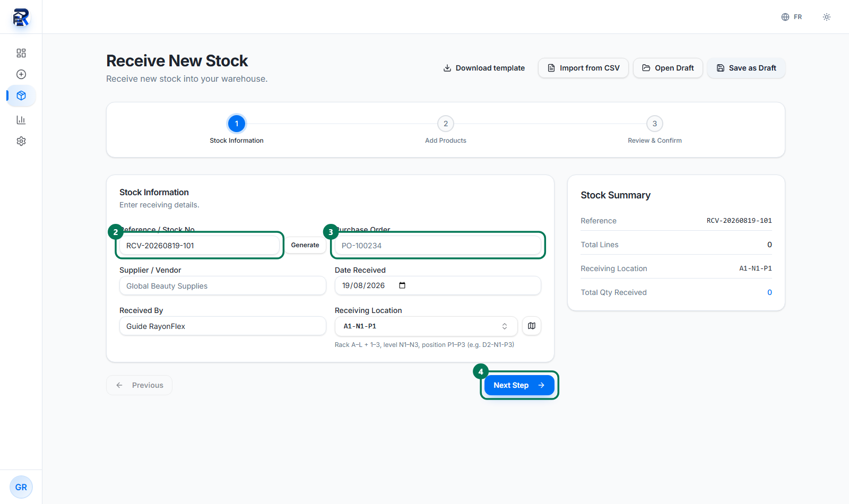Focus the Supplier / Vendor input field
Screen dimensions: 849x504
223,286
